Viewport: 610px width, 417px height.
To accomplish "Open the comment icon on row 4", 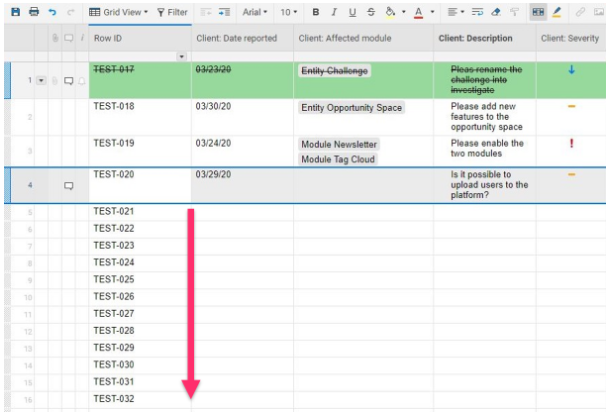I will (68, 186).
